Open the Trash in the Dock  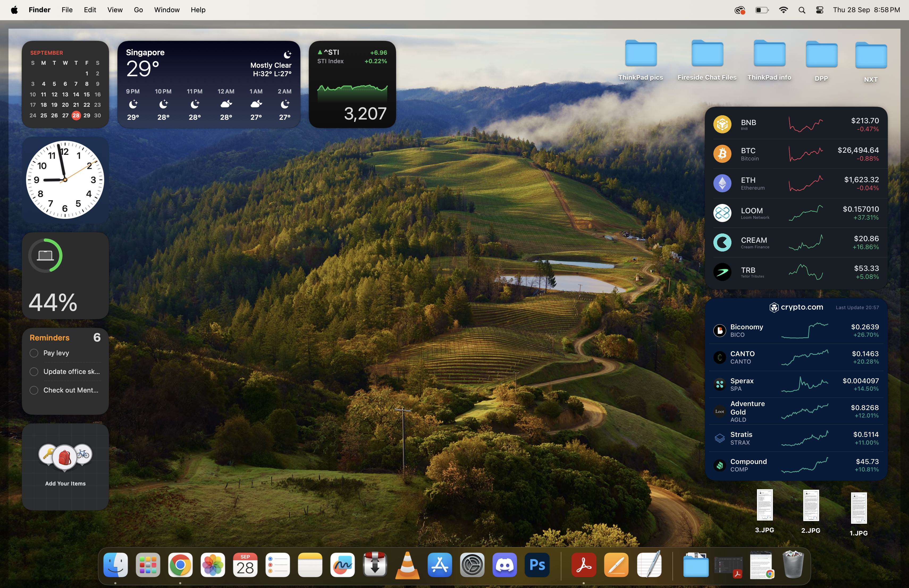(793, 565)
